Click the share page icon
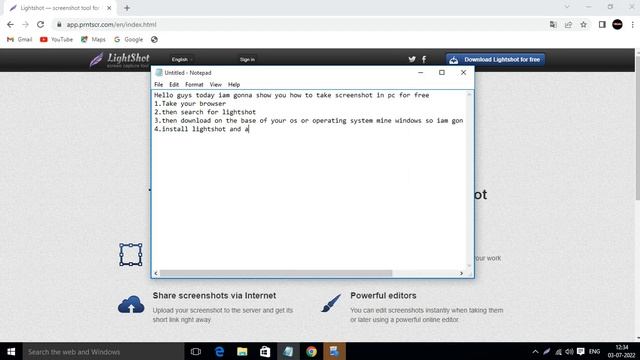Screen dimensions: 640x360 [x=568, y=24]
